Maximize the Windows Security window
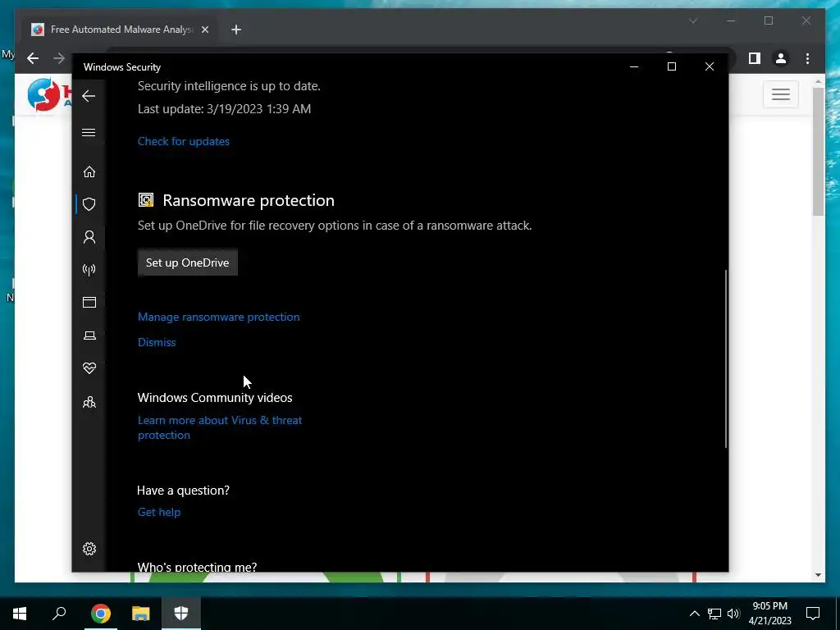Viewport: 840px width, 630px height. [x=672, y=66]
